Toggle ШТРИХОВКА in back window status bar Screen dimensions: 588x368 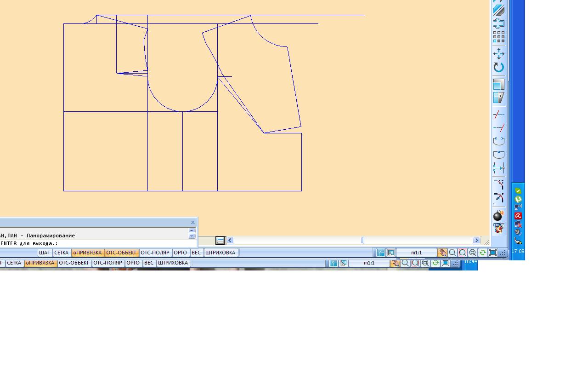173,263
